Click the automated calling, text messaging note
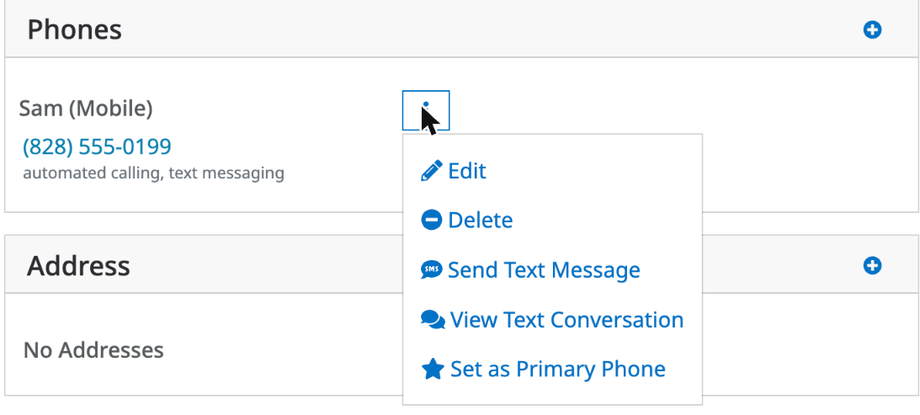This screenshot has height=415, width=920. coord(154,173)
